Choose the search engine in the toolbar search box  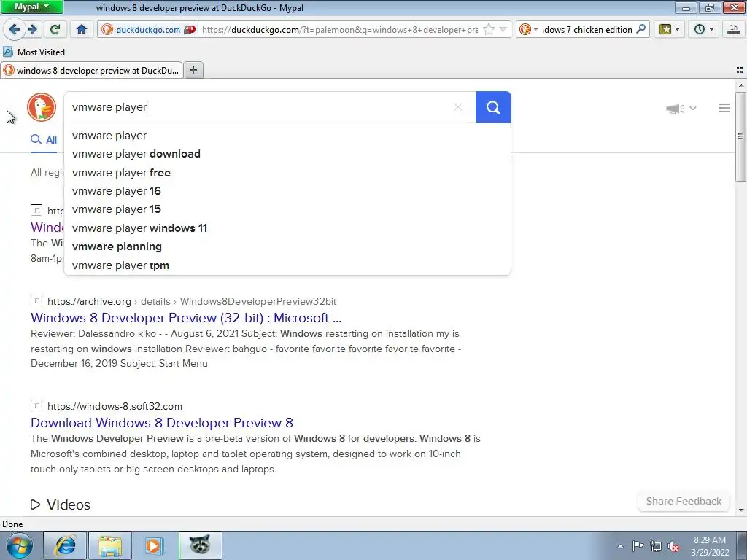[x=528, y=29]
